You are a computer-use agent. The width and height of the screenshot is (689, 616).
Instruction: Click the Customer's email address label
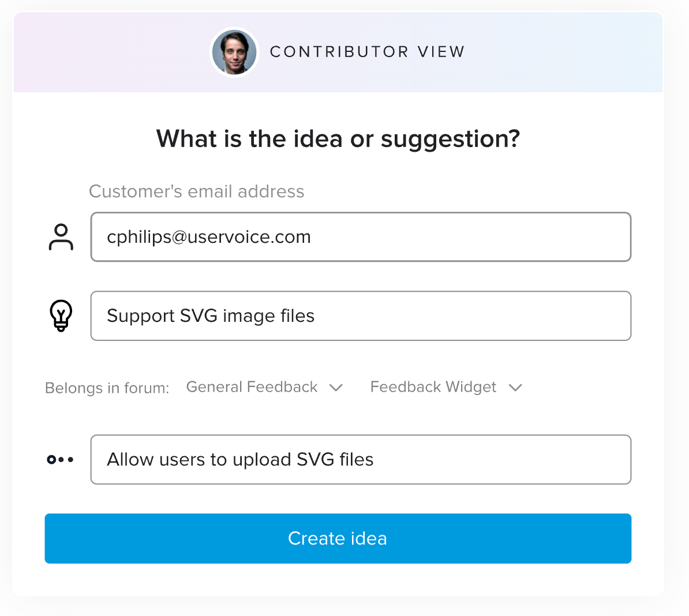click(x=196, y=191)
